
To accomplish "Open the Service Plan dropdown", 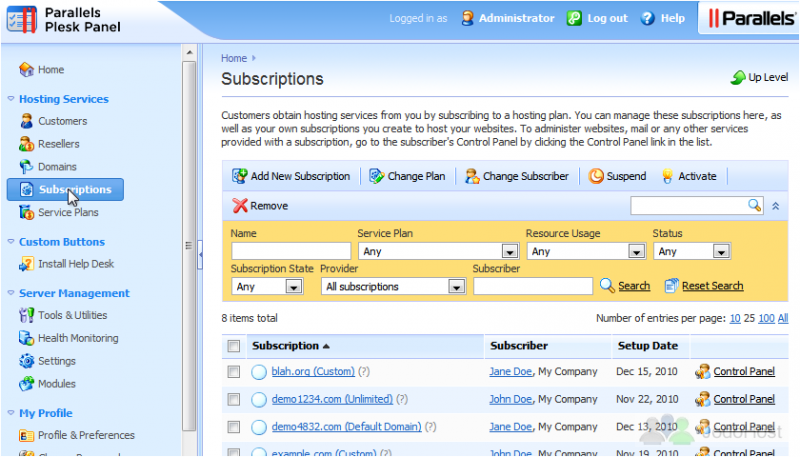I will (438, 251).
